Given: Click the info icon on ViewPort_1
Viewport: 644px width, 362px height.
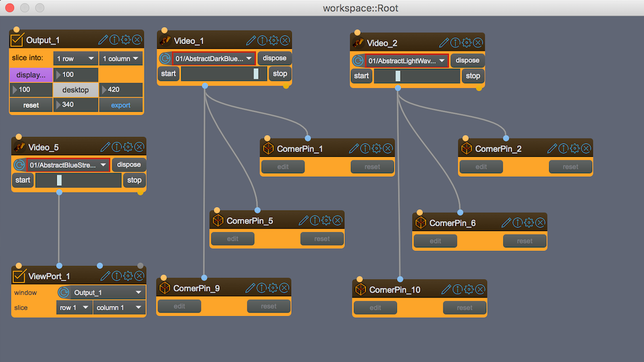Looking at the screenshot, I should point(115,276).
